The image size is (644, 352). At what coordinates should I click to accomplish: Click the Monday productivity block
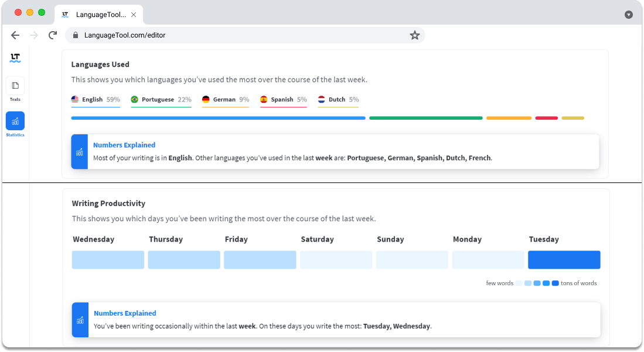[x=488, y=260]
